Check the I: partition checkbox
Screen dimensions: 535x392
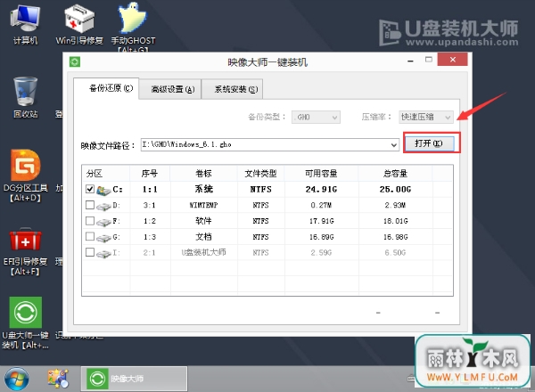tap(90, 252)
